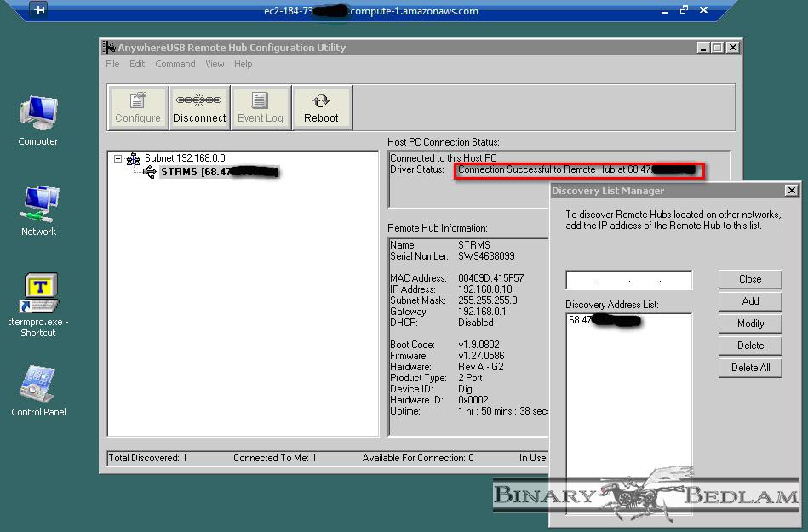
Task: Disconnect from the Remote Hub
Action: click(x=199, y=107)
